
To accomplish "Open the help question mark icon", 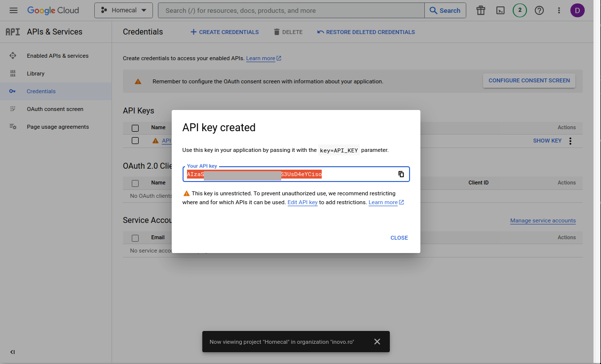I will 539,10.
